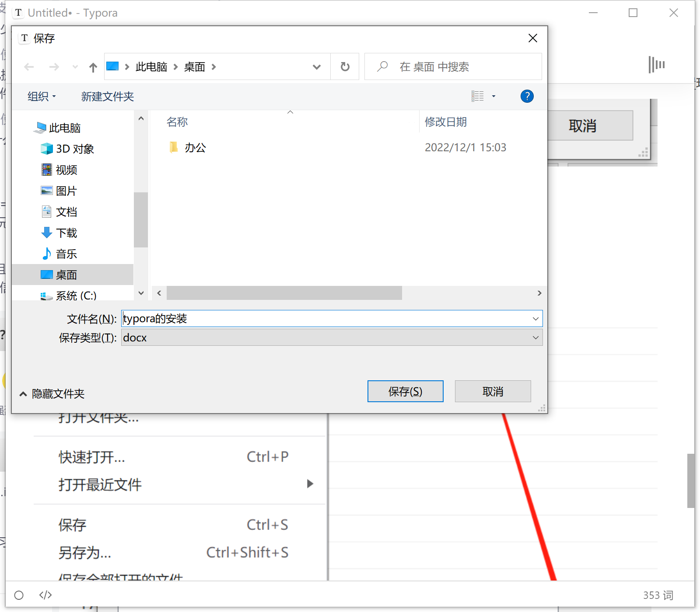Open the 保存类型 docx combo box

pos(332,337)
